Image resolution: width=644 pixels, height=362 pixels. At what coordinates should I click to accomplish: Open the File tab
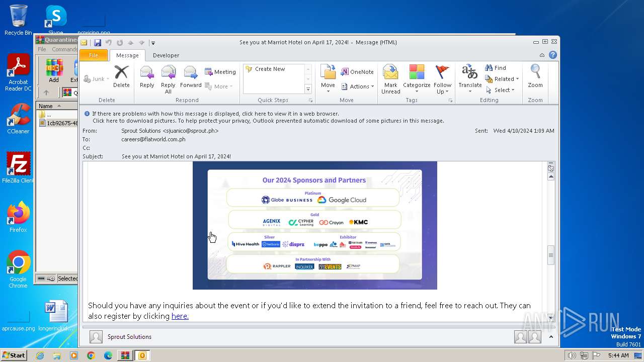(94, 55)
